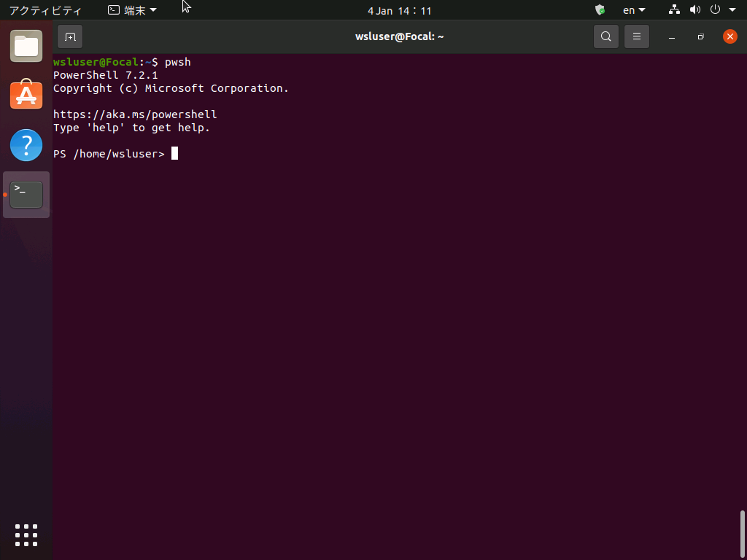Open the 端末 application menu

[x=132, y=10]
